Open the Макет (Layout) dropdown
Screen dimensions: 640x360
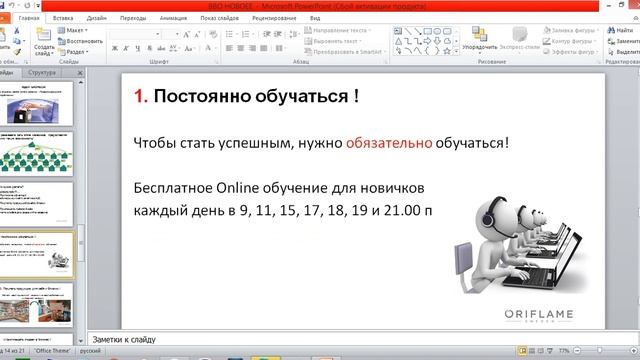[73, 30]
